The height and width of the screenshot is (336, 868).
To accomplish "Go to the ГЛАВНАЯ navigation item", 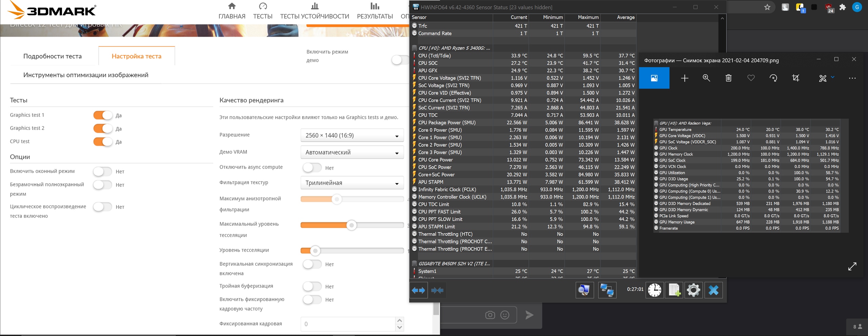I will [232, 11].
